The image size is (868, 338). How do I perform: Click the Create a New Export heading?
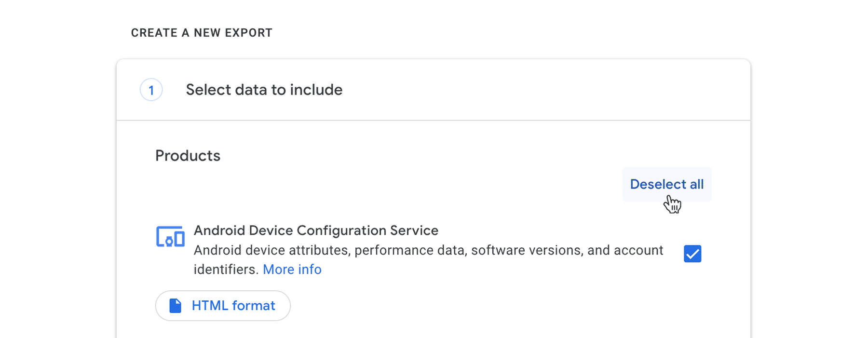point(202,33)
